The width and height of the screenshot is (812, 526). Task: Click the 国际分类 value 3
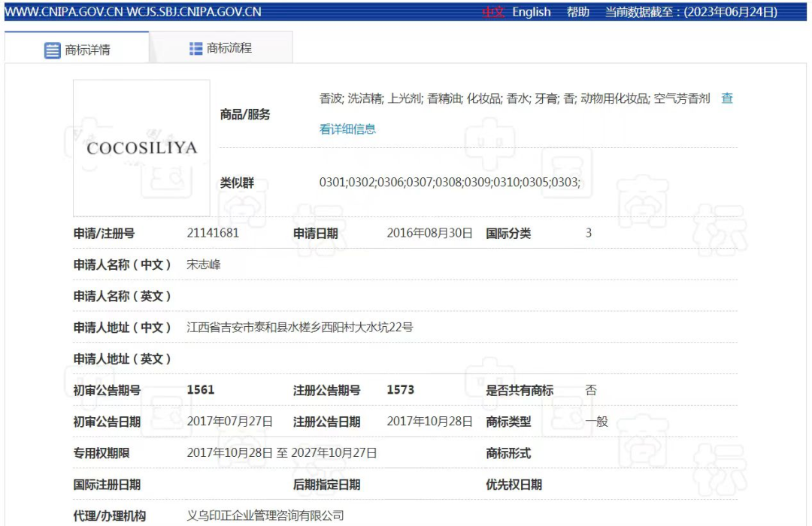(x=589, y=233)
